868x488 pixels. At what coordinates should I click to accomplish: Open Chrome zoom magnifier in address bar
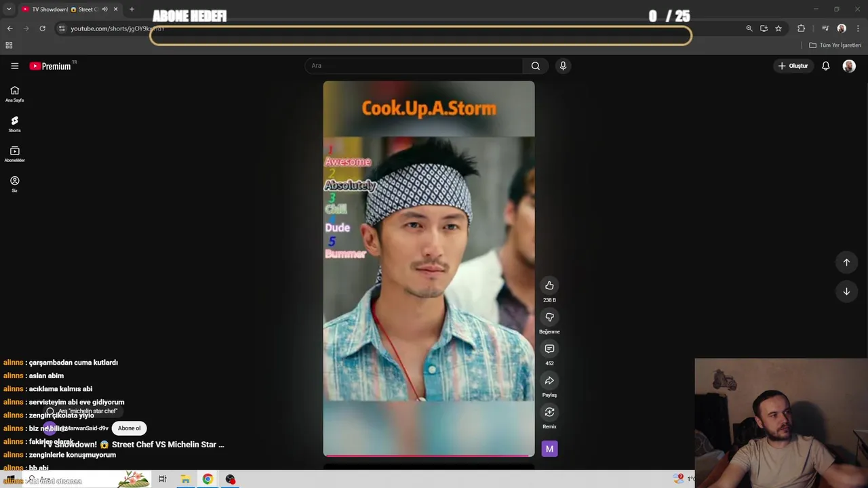[749, 28]
